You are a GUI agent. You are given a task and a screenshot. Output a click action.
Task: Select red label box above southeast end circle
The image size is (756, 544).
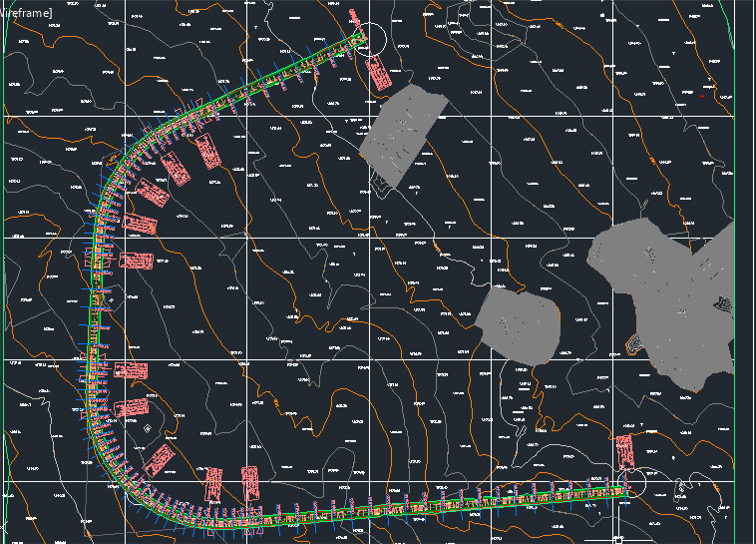coord(624,452)
